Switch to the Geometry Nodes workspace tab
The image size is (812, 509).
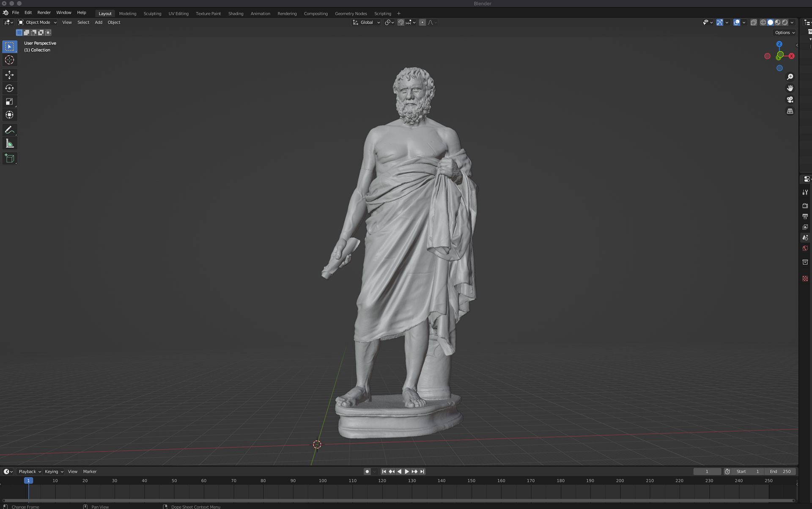(x=351, y=14)
